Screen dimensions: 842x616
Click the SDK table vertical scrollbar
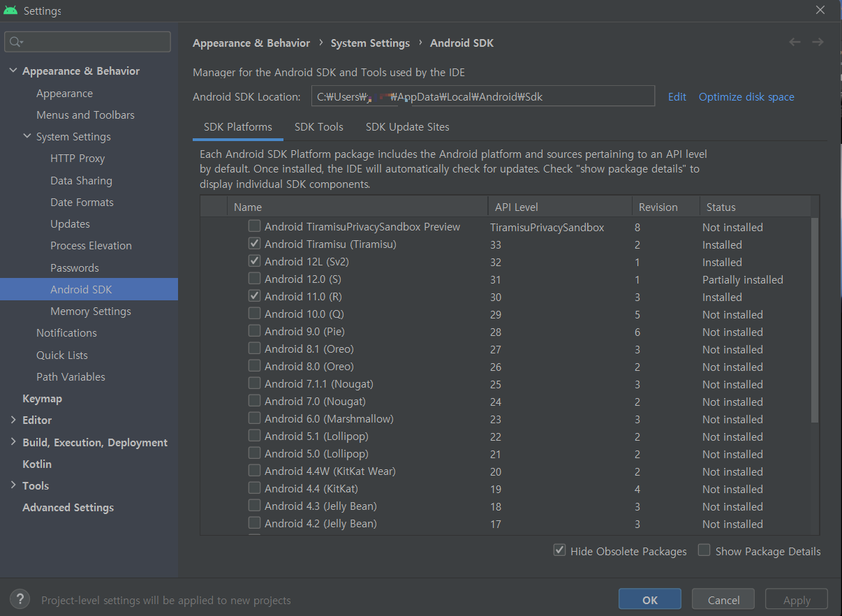coord(815,319)
